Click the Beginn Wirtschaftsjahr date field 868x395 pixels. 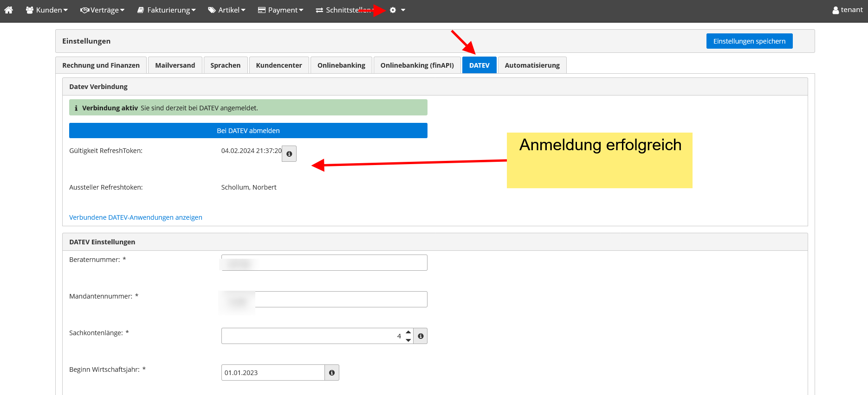tap(273, 373)
